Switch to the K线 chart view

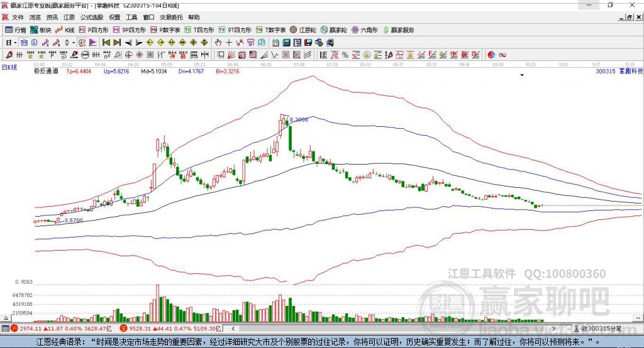click(x=65, y=30)
